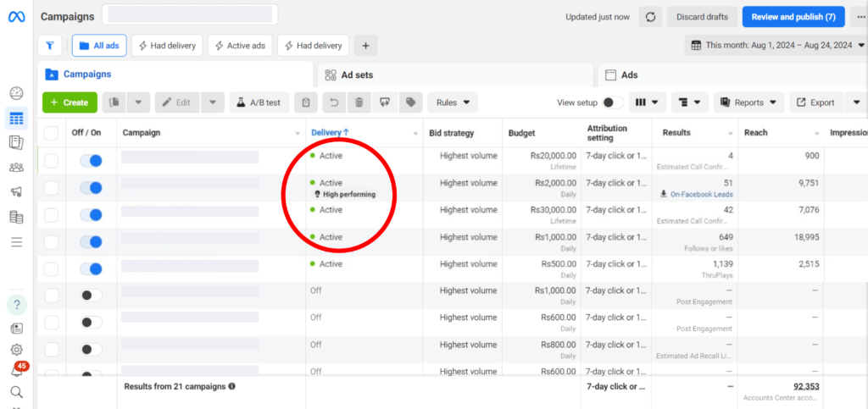
Task: Click the help question mark icon
Action: (x=16, y=305)
